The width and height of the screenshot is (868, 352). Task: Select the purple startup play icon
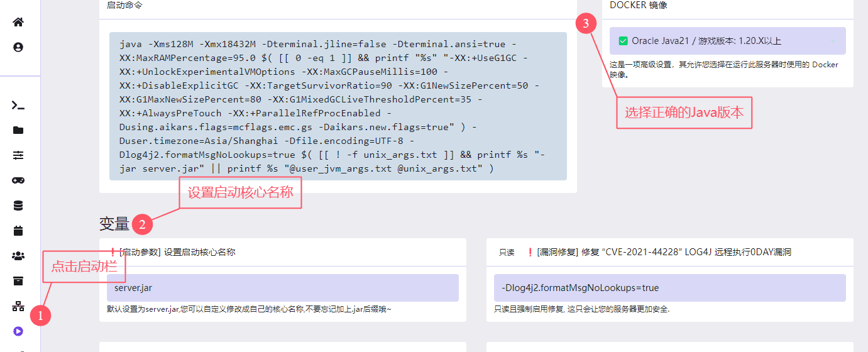[x=18, y=331]
